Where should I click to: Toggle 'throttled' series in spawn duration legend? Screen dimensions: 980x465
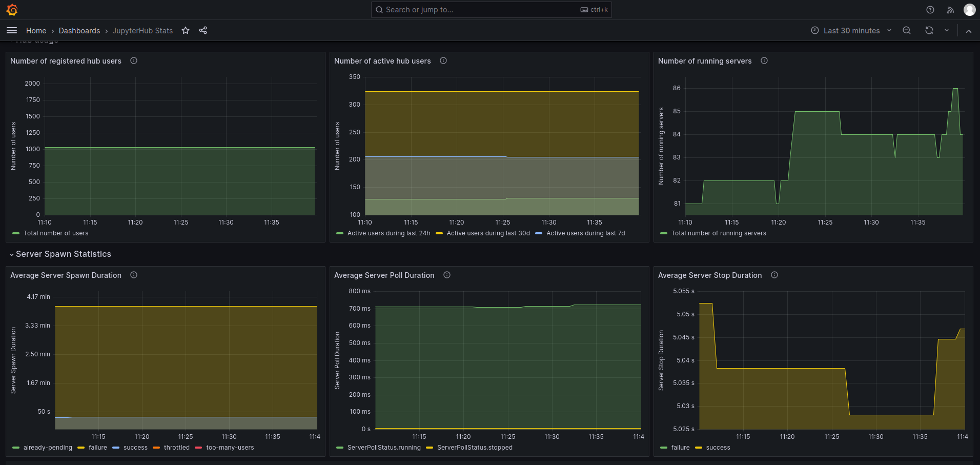[176, 448]
